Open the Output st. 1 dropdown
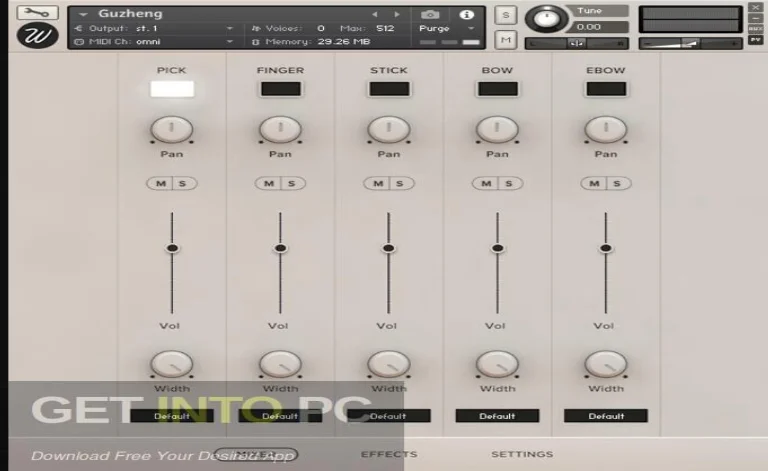 [x=154, y=28]
